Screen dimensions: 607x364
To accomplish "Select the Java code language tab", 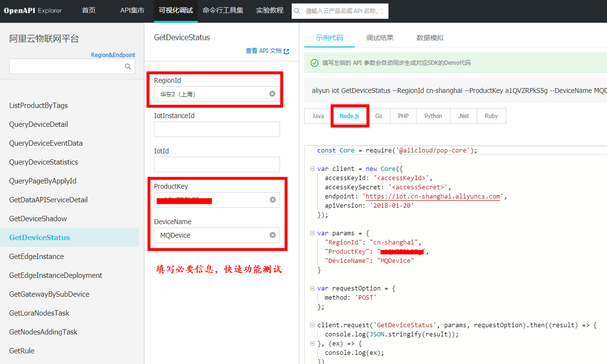I will (318, 116).
